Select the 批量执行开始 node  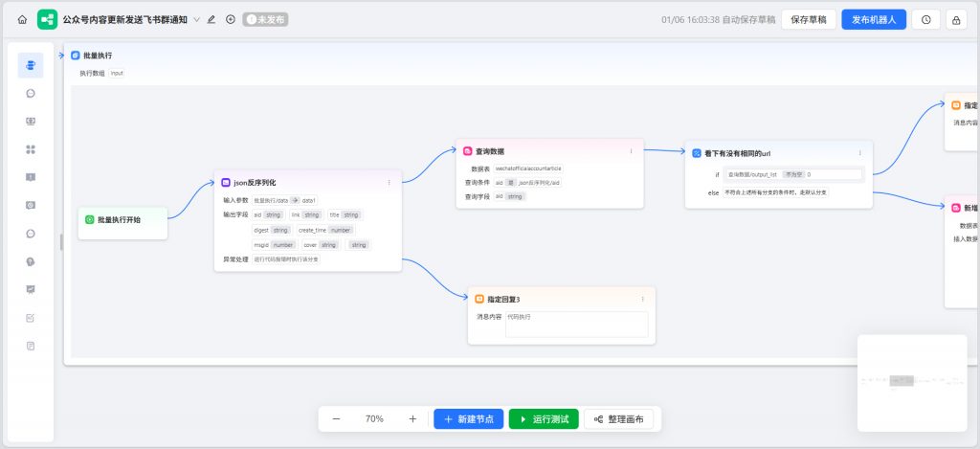122,223
